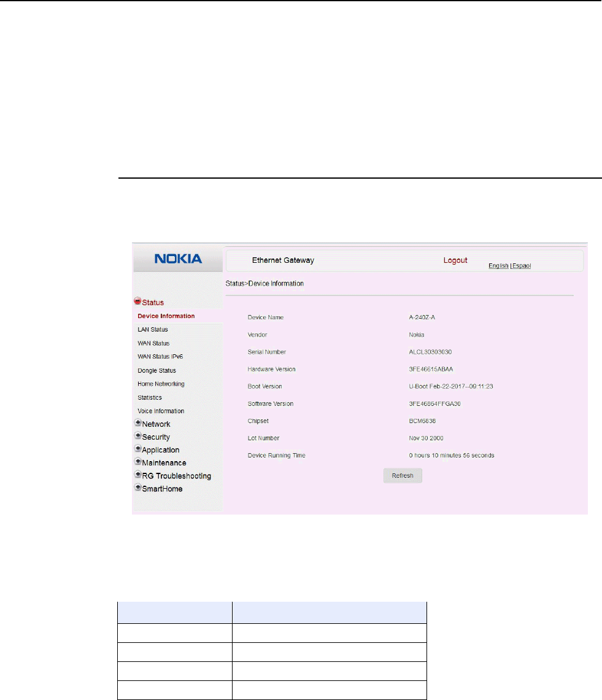This screenshot has width=602, height=700.
Task: Click the Lot Number label
Action: tap(263, 438)
